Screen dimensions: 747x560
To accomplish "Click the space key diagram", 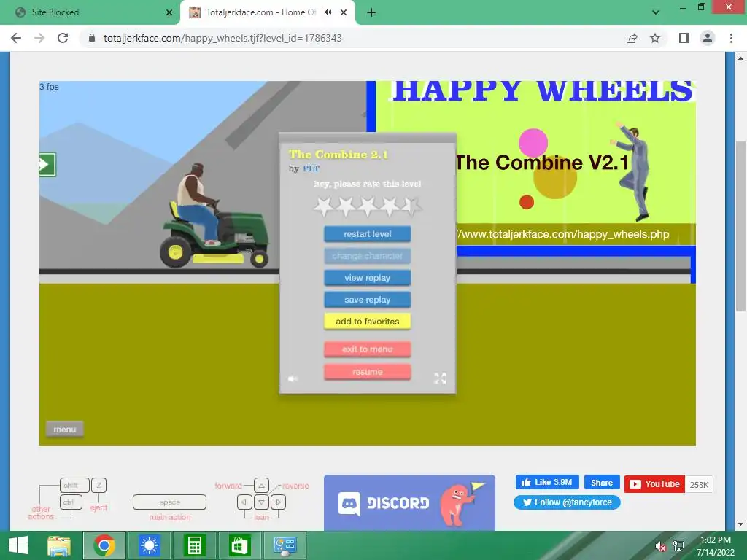I will tap(169, 502).
